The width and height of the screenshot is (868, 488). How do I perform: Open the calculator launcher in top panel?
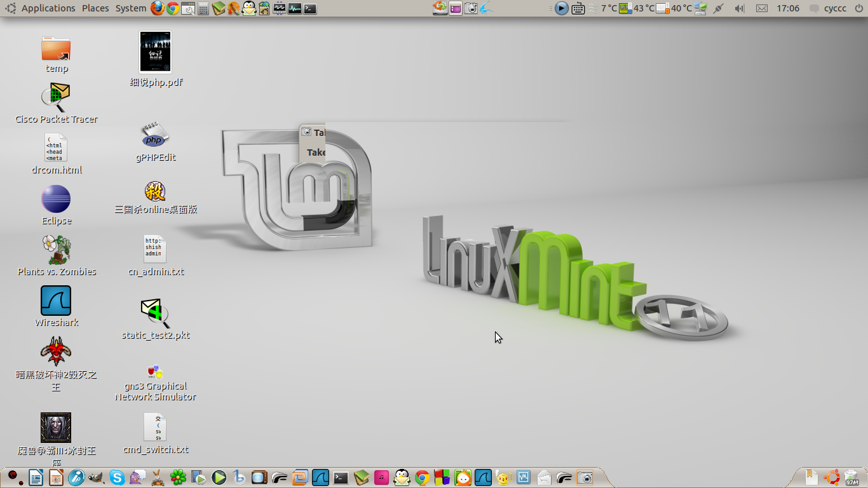[203, 8]
